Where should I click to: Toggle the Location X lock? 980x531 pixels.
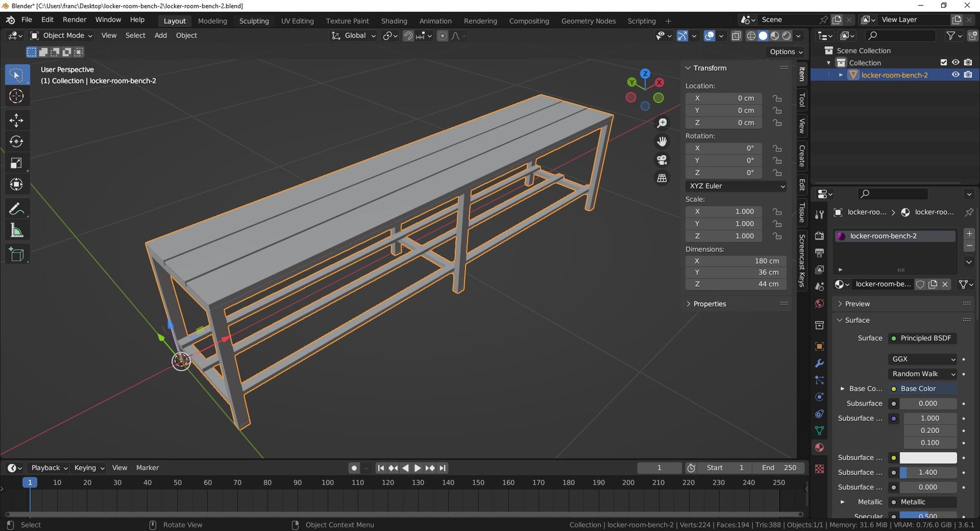777,98
